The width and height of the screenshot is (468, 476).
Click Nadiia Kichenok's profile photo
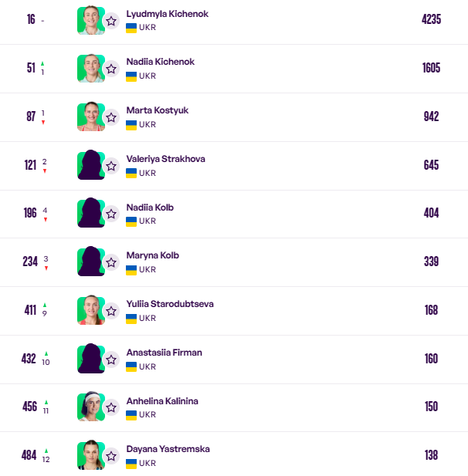[90, 68]
